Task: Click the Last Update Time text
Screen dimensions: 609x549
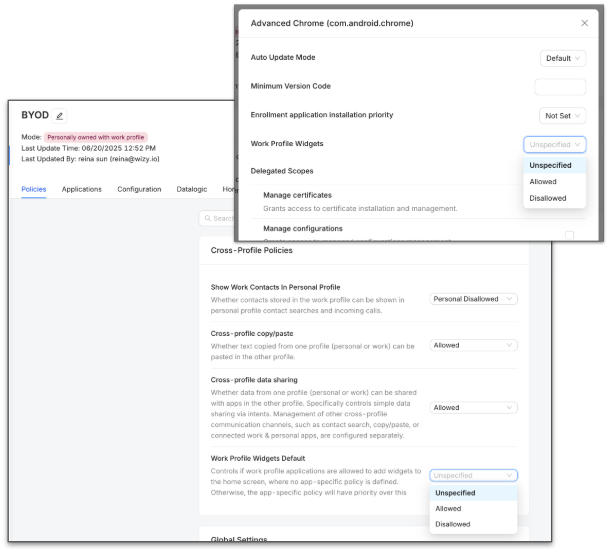Action: coord(89,148)
